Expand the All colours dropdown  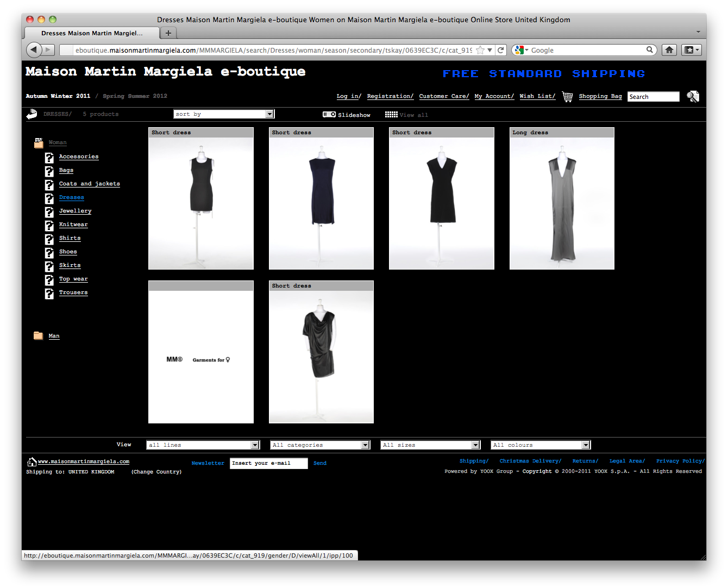click(540, 445)
